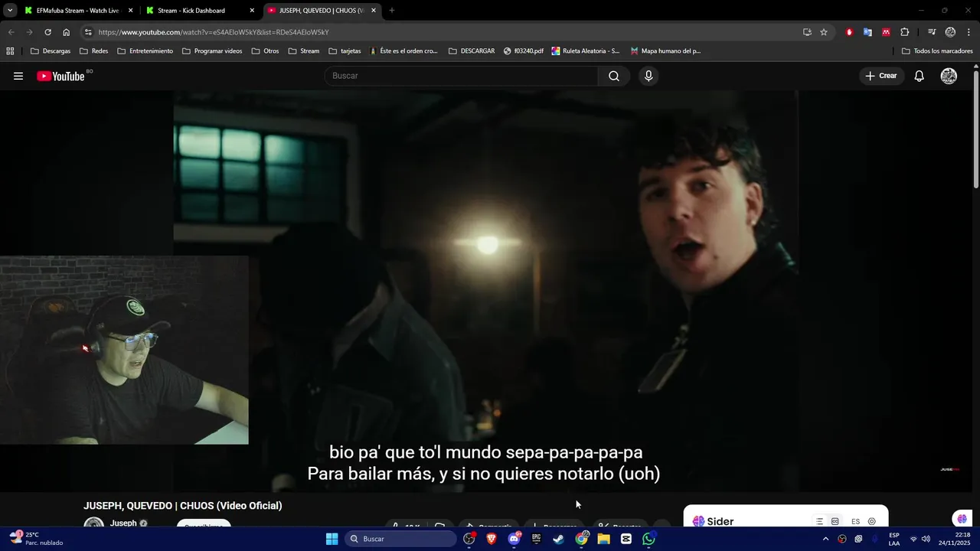This screenshot has width=980, height=551.
Task: Install app icon in the address bar
Action: (x=807, y=32)
